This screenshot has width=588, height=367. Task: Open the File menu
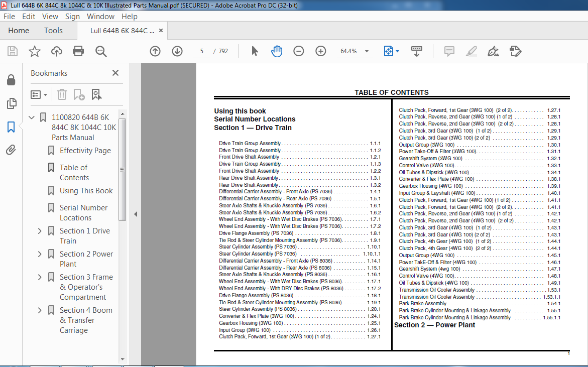pos(10,17)
